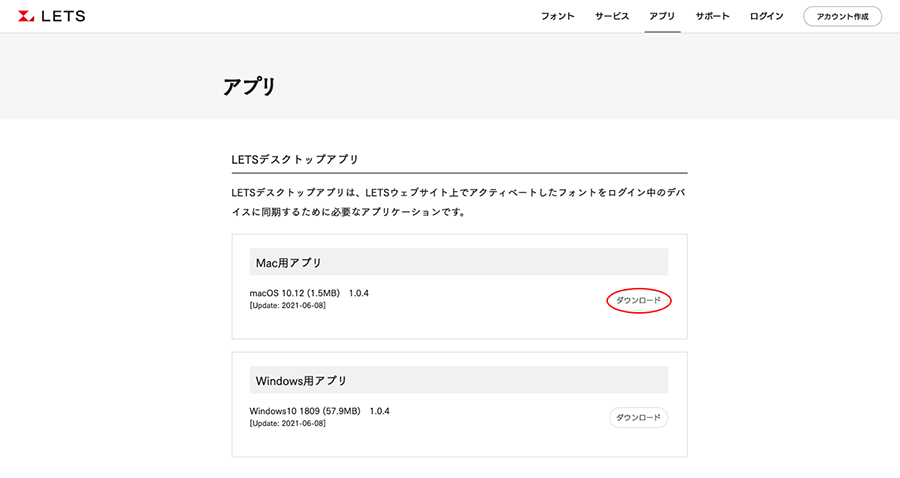The image size is (900, 478).
Task: Click the macOS 10.12 (1.5MB) 1.0.4 text
Action: tap(309, 293)
